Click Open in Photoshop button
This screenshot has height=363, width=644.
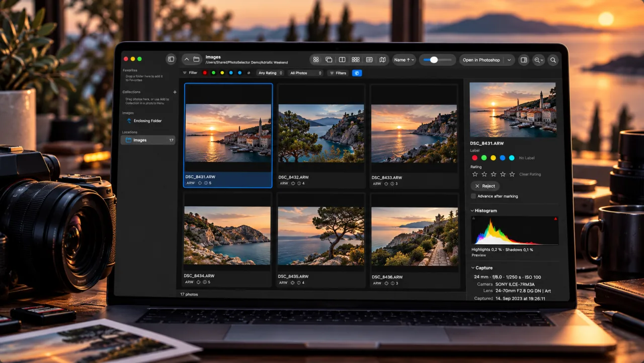coord(481,60)
